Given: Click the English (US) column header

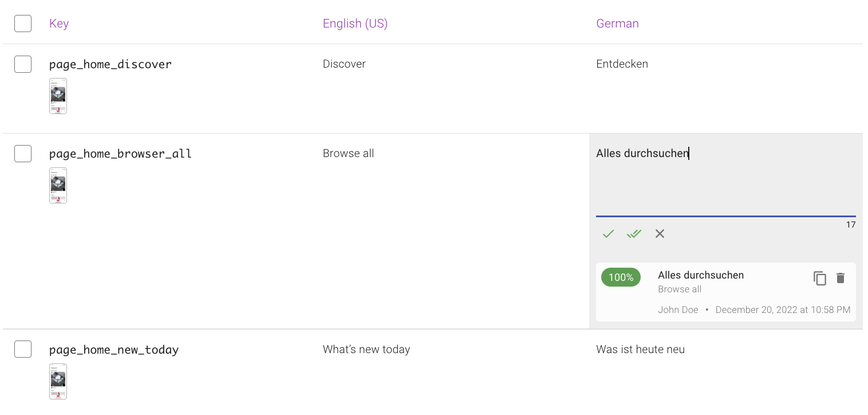Looking at the screenshot, I should pos(355,24).
